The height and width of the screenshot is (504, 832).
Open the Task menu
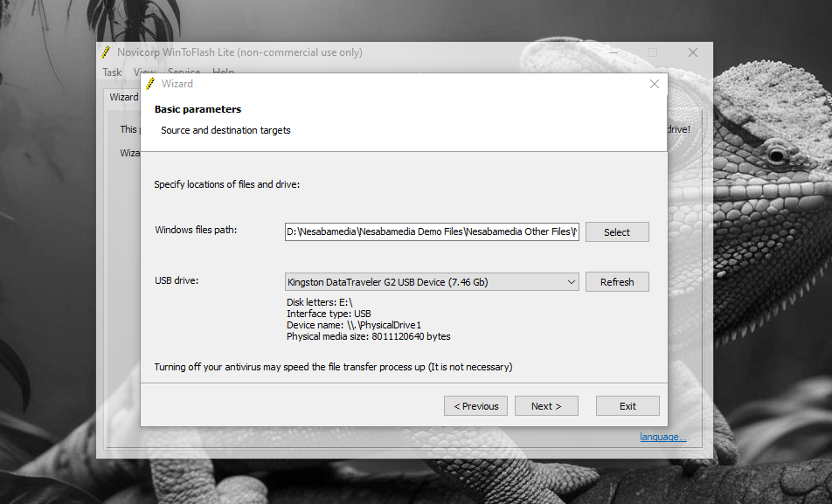coord(112,72)
